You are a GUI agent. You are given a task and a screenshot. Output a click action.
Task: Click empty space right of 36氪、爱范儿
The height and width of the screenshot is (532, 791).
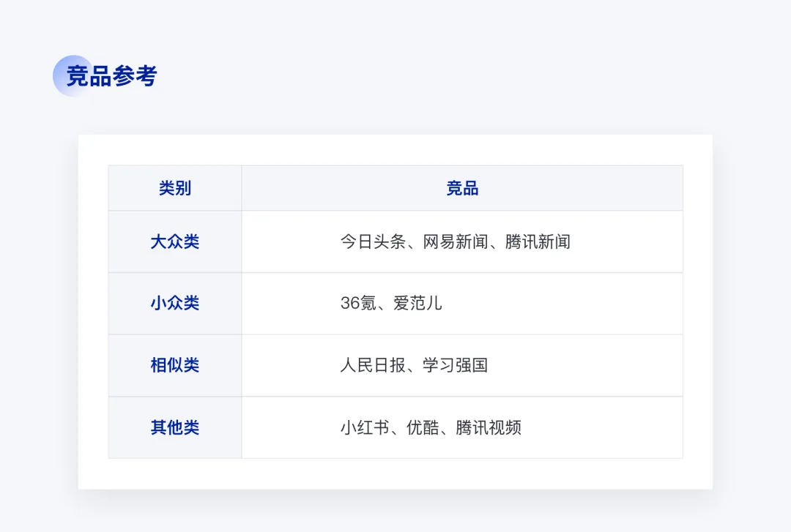[x=562, y=303]
